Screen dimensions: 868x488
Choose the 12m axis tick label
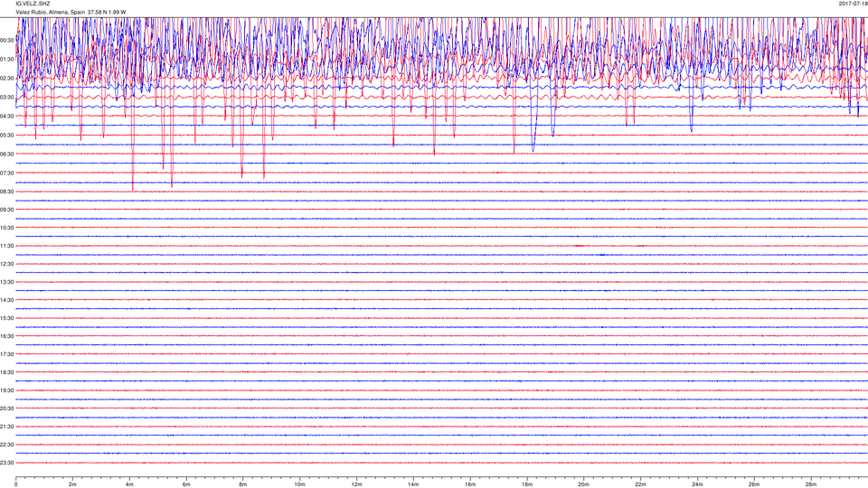pos(356,484)
